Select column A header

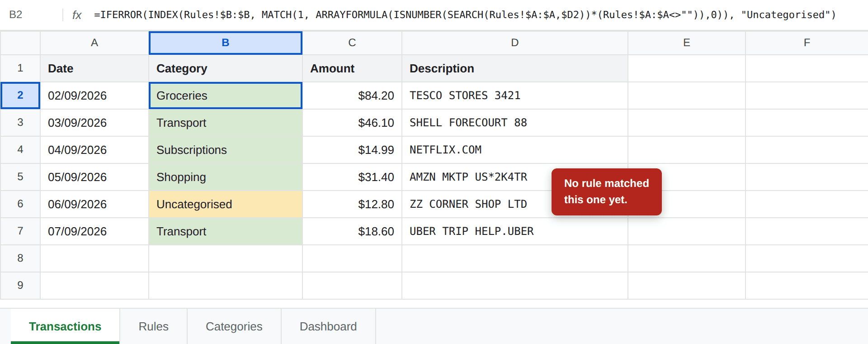coord(94,43)
